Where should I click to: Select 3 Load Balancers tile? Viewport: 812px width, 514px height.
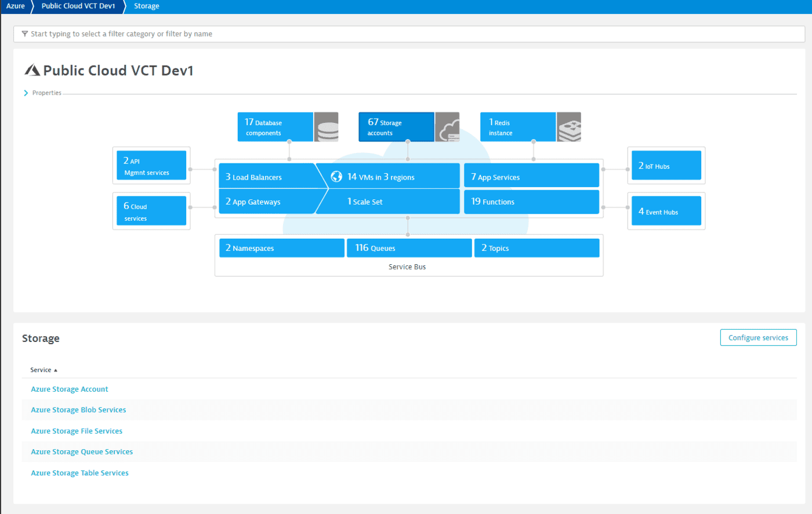click(x=270, y=176)
